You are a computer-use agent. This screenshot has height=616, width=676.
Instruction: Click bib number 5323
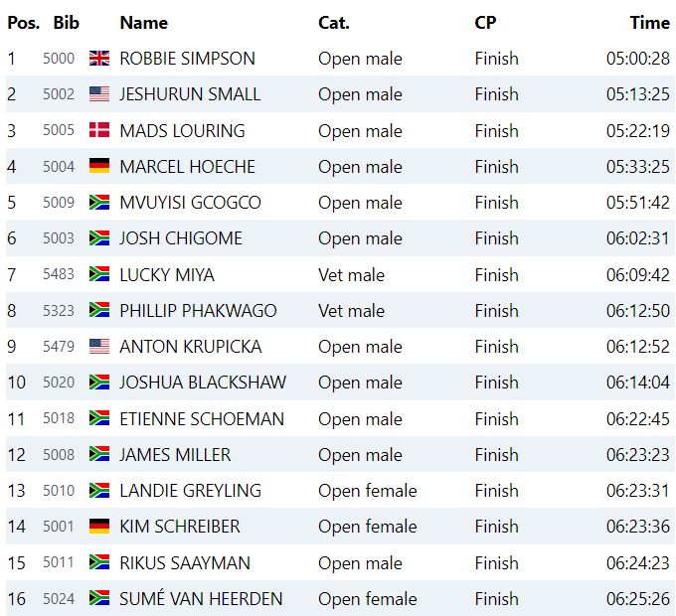59,311
